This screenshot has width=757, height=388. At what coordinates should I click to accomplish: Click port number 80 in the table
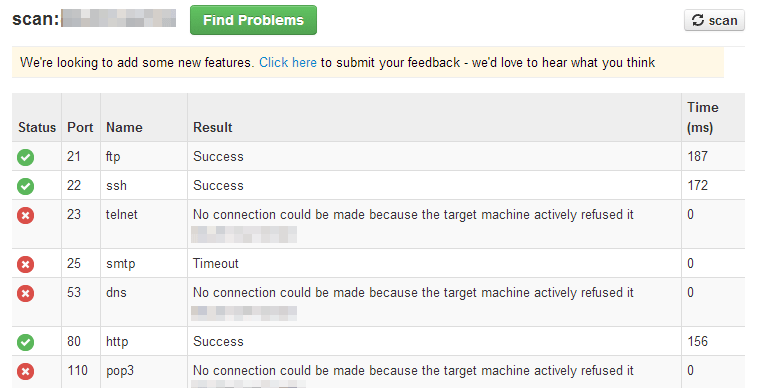click(x=74, y=341)
